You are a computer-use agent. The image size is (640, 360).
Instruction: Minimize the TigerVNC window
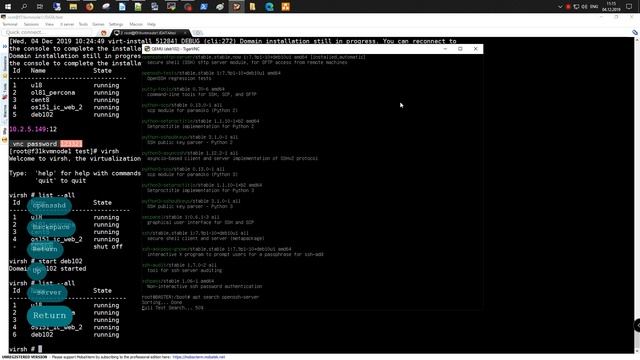pyautogui.click(x=445, y=49)
